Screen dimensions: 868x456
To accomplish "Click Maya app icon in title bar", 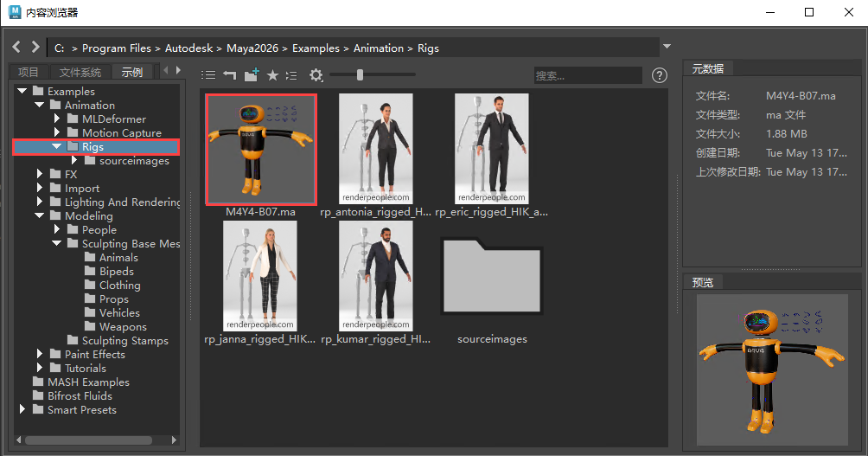I will tap(15, 11).
